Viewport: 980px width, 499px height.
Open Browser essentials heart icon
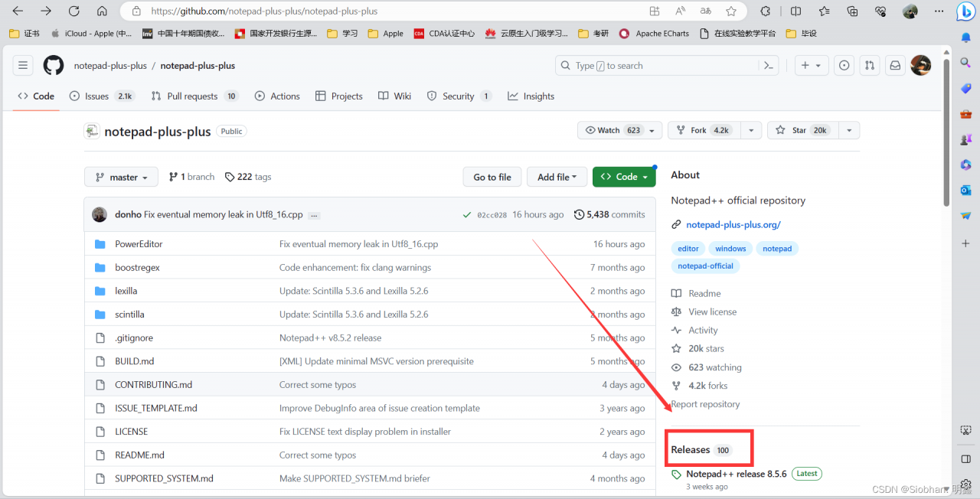880,11
